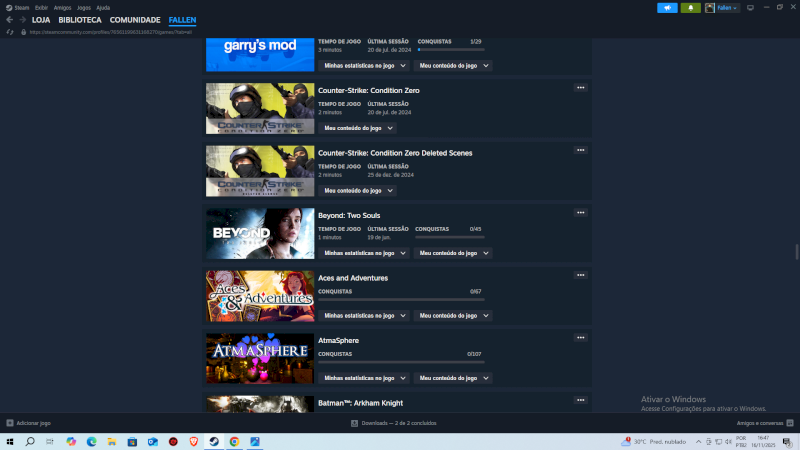Open the Jogos menu
Viewport: 800px width, 450px height.
point(82,7)
